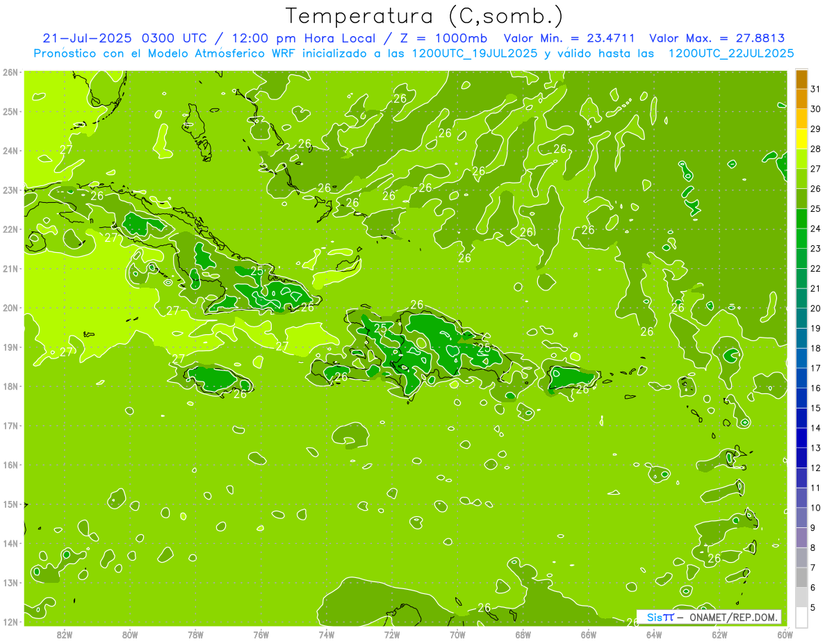Click the value 15 on the color scale

click(816, 408)
